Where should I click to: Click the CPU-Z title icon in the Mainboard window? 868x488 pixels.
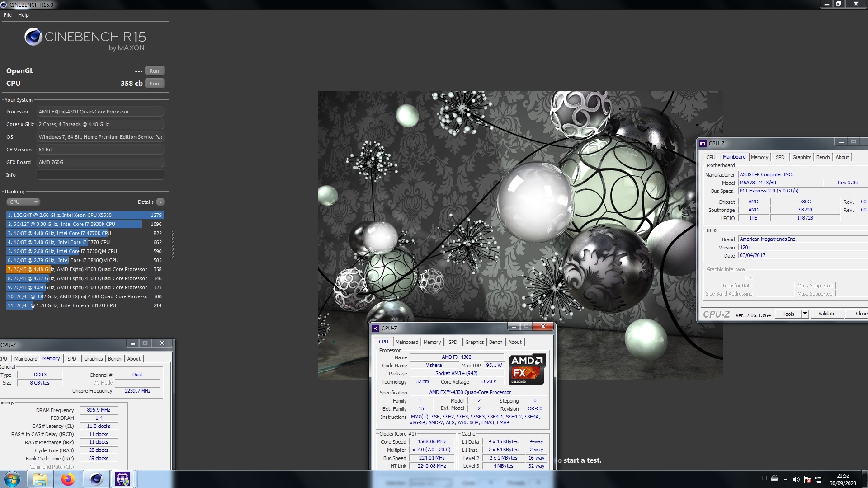pos(703,144)
